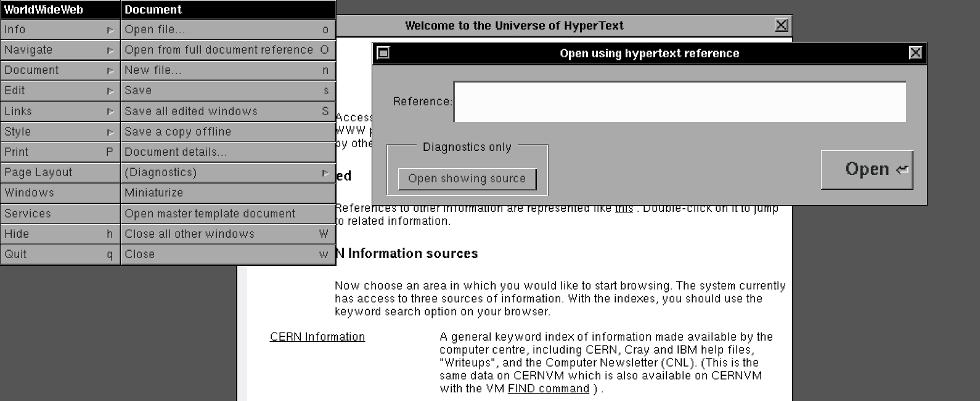Follow the CERN Information link
This screenshot has height=401, width=980.
pyautogui.click(x=317, y=337)
